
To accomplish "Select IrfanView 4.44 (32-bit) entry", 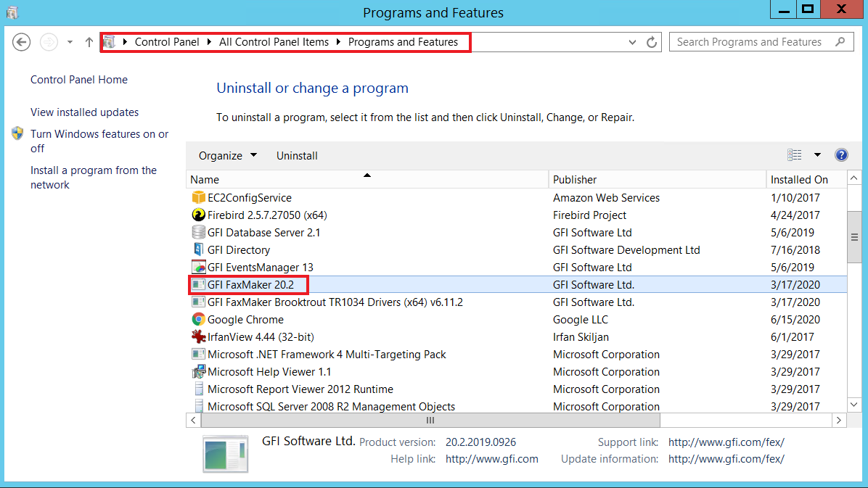I will [x=261, y=336].
